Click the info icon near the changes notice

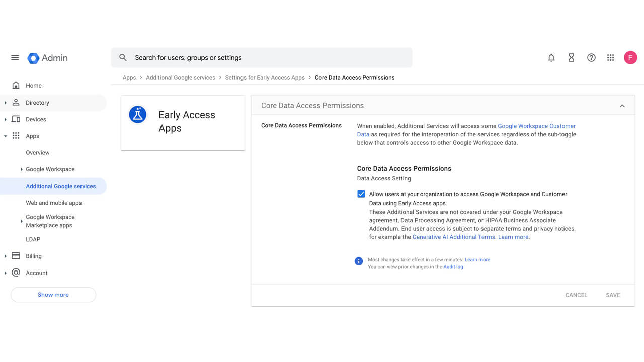pos(358,261)
